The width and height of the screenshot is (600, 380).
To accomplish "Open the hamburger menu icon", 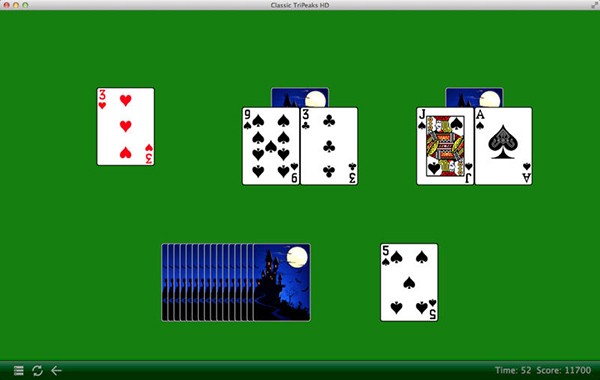I will (19, 370).
